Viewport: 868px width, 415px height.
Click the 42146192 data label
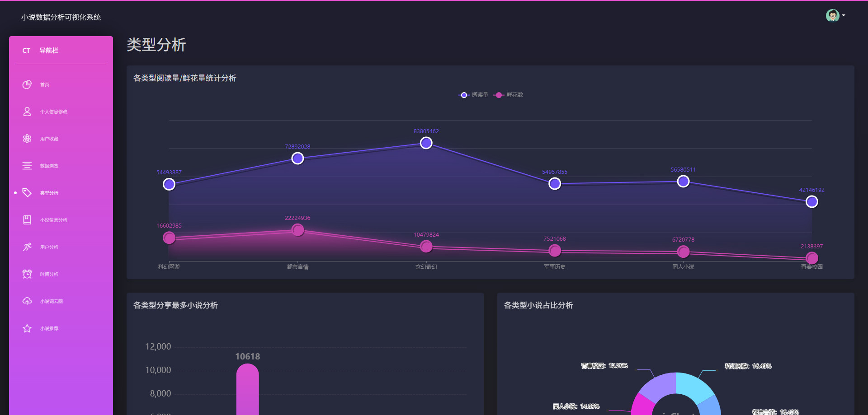[812, 190]
